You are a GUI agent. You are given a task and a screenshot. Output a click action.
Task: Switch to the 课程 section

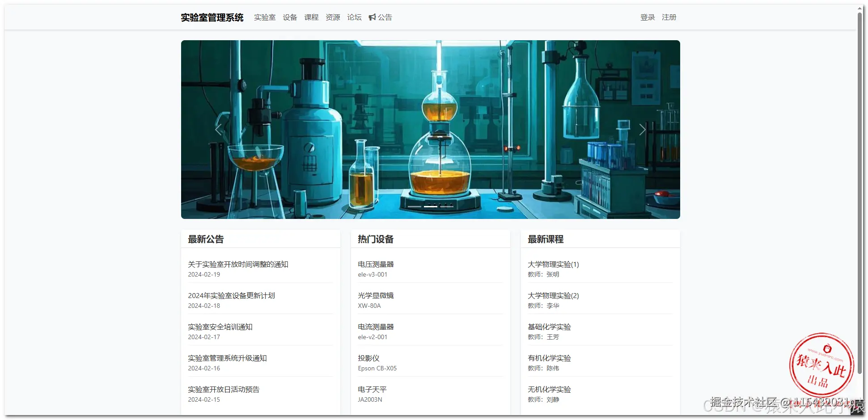(311, 17)
